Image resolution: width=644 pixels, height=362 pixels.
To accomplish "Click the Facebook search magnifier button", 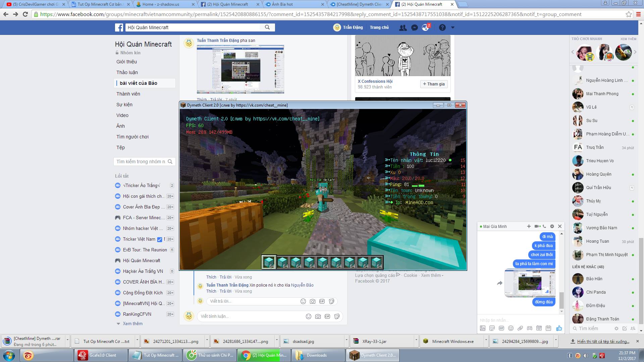I will click(x=267, y=27).
